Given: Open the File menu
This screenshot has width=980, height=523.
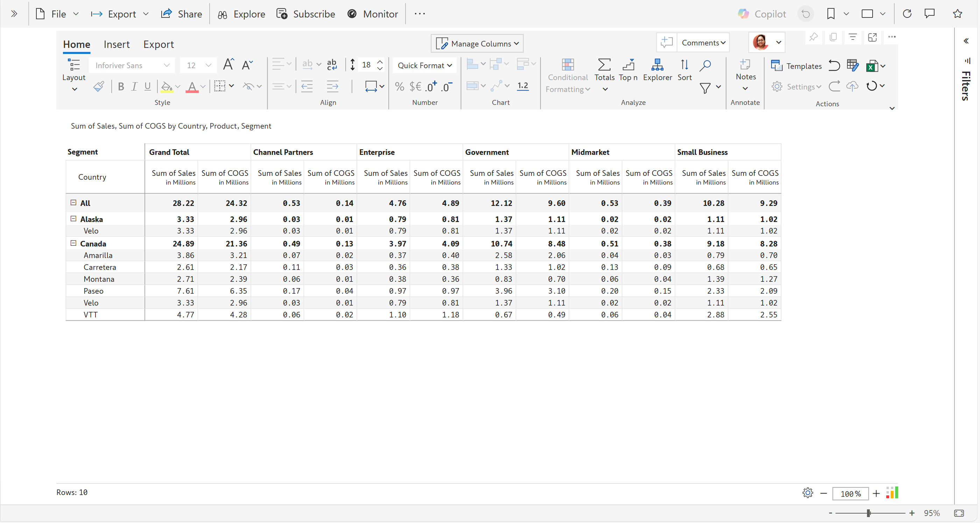Looking at the screenshot, I should 57,14.
